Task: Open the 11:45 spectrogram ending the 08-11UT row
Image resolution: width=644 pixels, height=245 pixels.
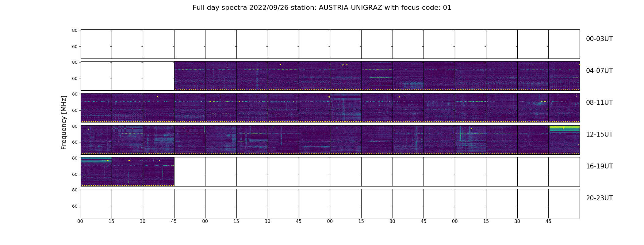Action: point(564,108)
